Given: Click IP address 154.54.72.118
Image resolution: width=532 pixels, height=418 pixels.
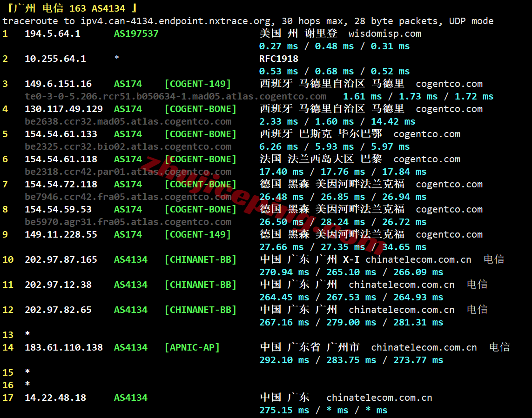Looking at the screenshot, I should pyautogui.click(x=61, y=184).
